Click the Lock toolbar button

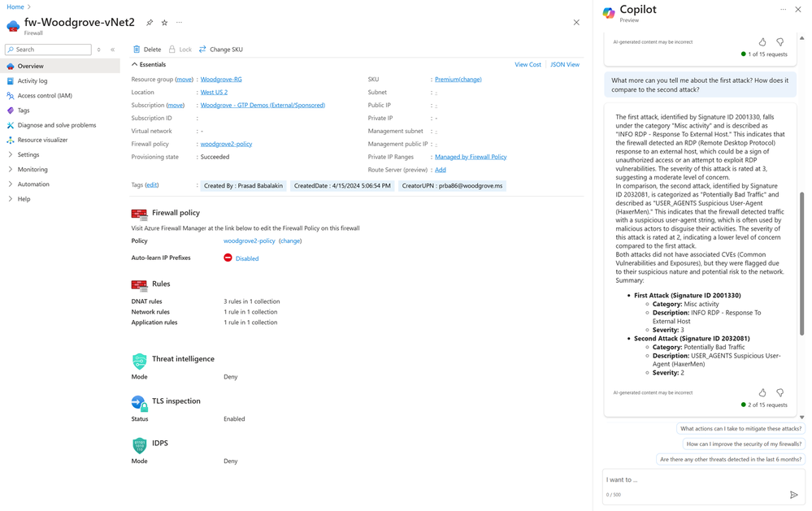pos(180,50)
